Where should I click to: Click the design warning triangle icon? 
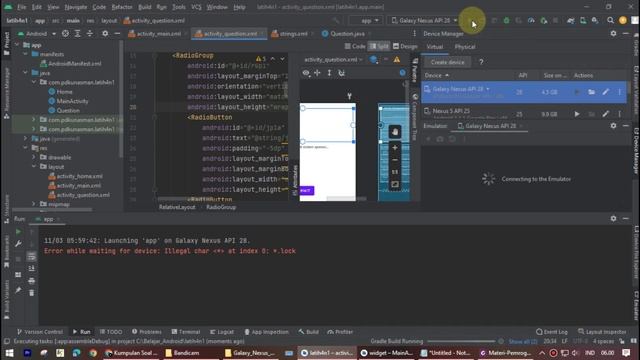click(x=397, y=60)
